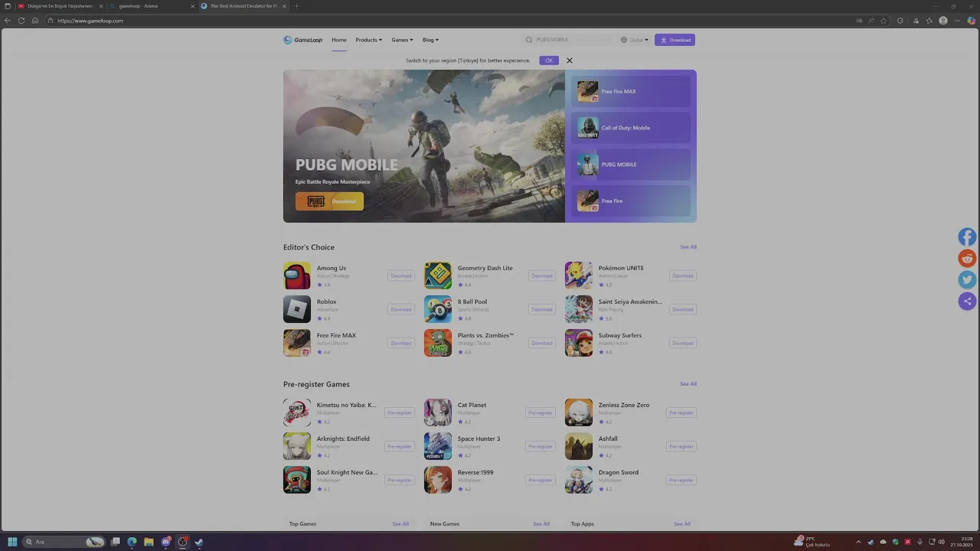The height and width of the screenshot is (551, 980).
Task: Open the Space Hunter 3 icon
Action: (x=438, y=446)
